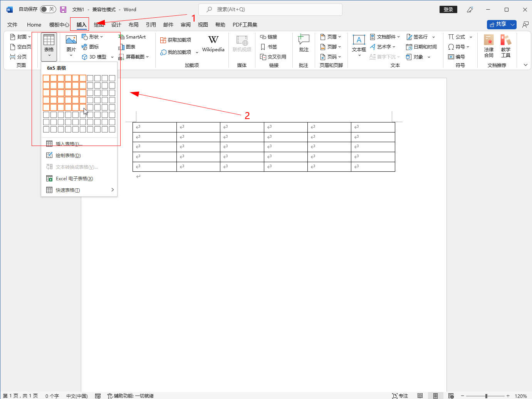Expand the Header (页眉) dropdown

point(331,37)
